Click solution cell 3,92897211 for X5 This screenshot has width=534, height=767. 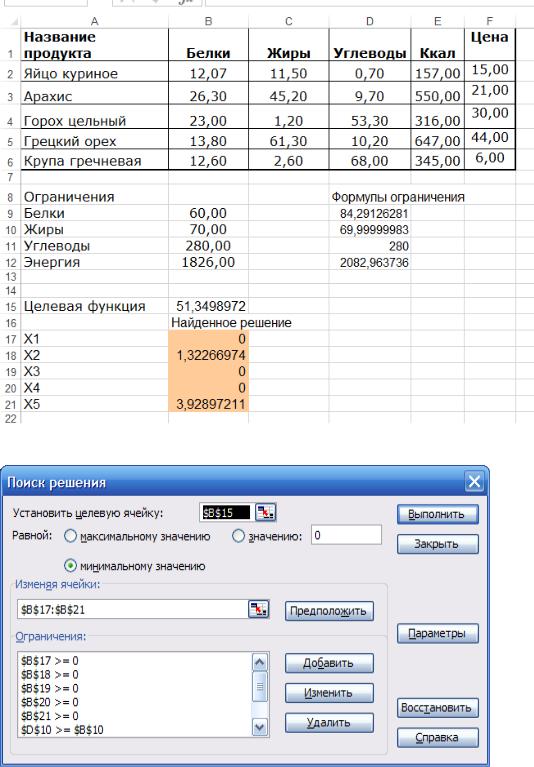[208, 404]
